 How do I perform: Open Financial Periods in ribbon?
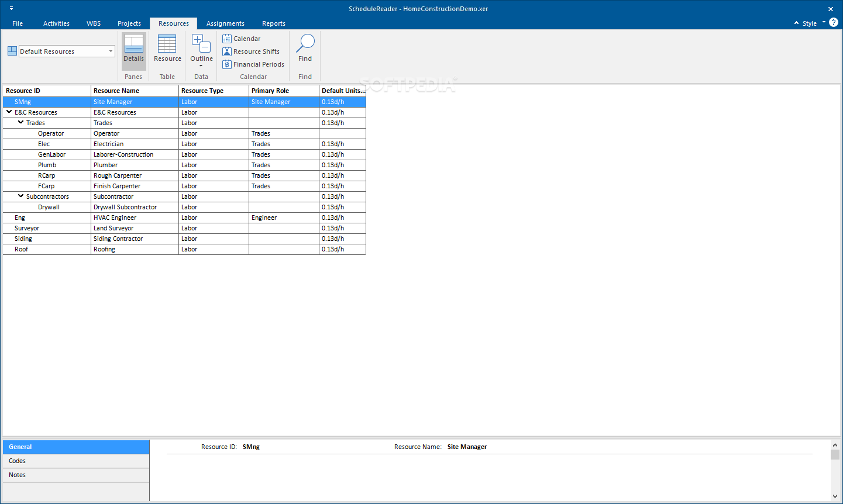pos(253,64)
